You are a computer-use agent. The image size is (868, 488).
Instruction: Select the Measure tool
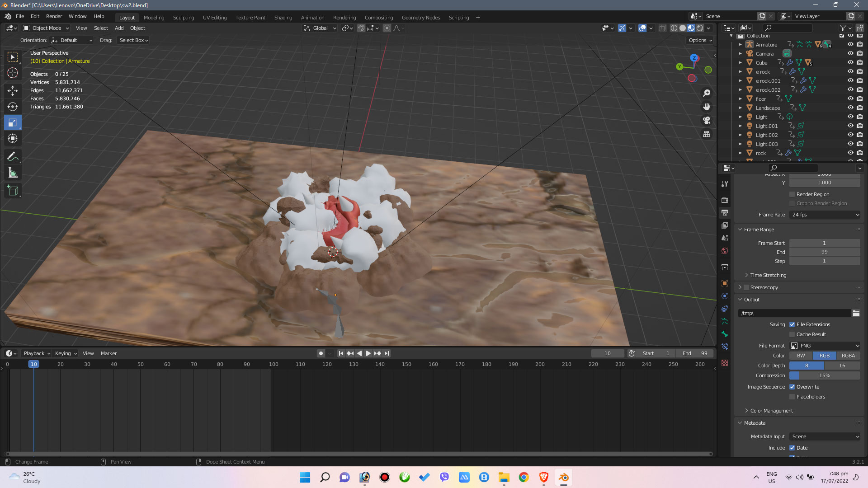pos(13,173)
